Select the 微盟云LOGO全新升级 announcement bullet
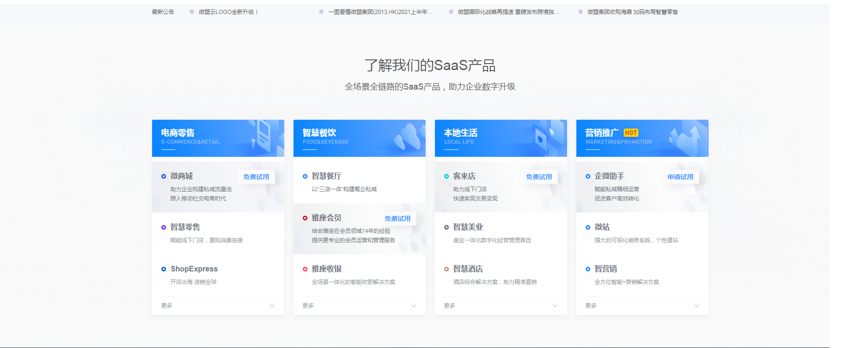This screenshot has width=868, height=348. pyautogui.click(x=192, y=12)
